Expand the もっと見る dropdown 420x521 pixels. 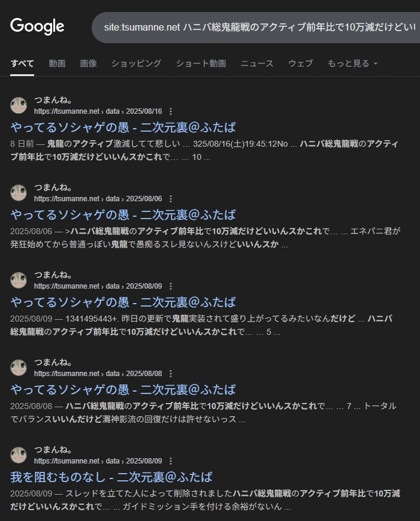point(352,63)
